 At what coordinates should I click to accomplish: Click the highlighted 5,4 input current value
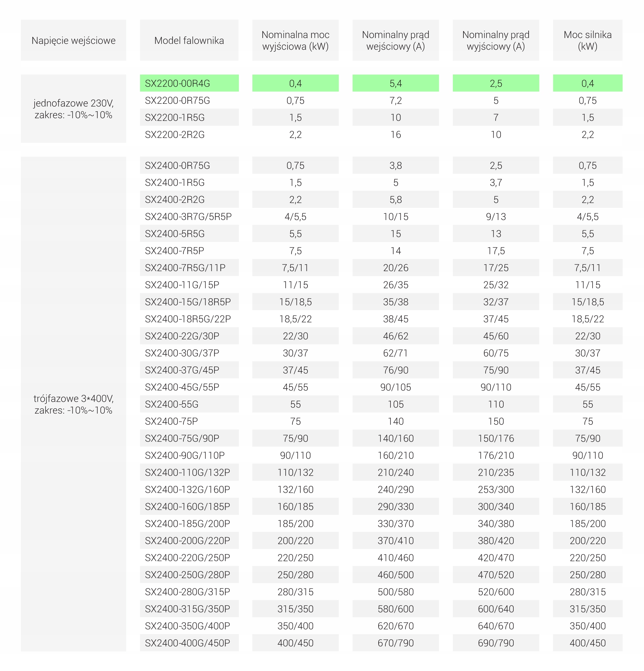395,83
